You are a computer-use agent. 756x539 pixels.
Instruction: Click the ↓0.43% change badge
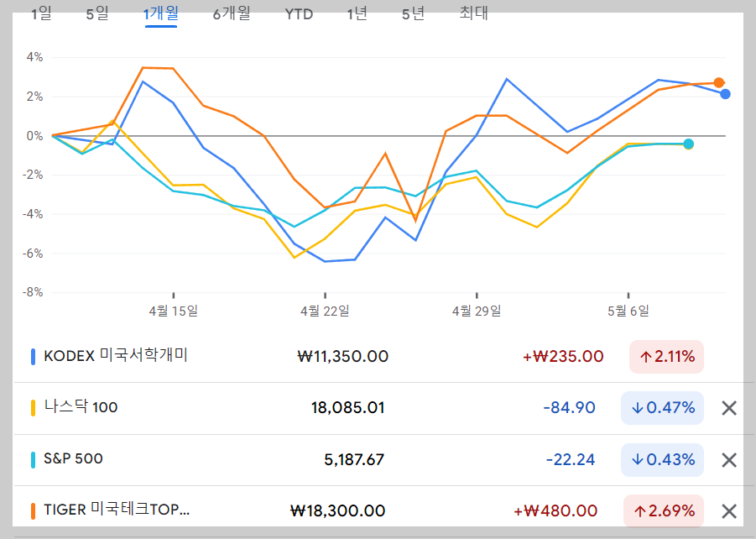click(x=663, y=459)
